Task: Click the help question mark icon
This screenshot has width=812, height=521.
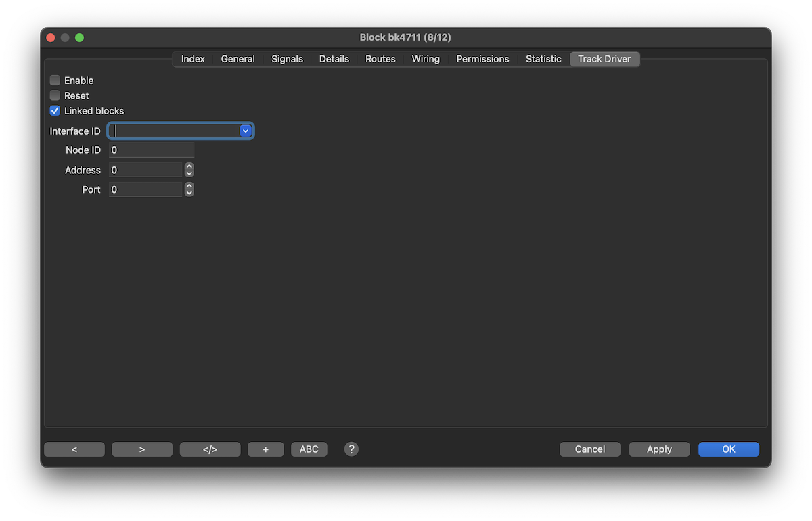Action: [351, 449]
